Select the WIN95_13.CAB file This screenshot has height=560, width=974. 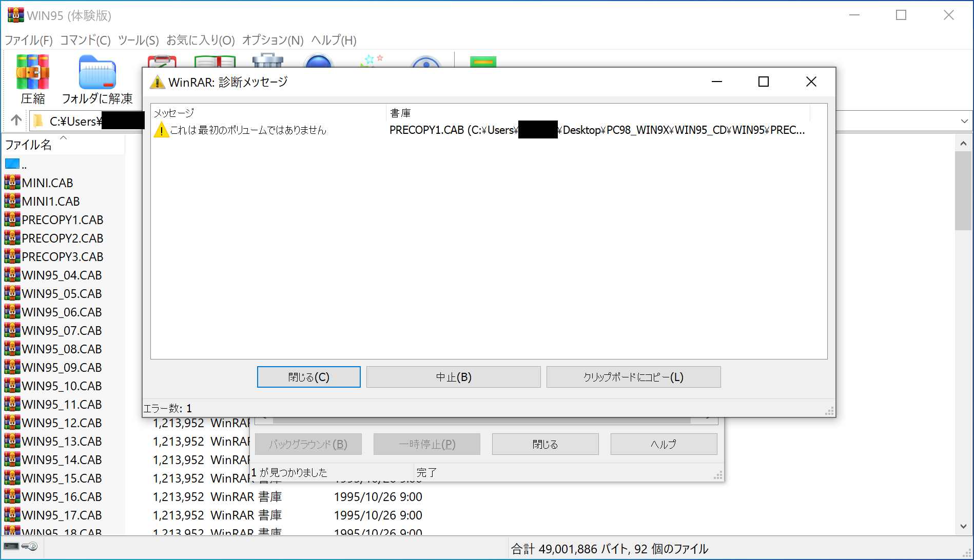point(62,441)
